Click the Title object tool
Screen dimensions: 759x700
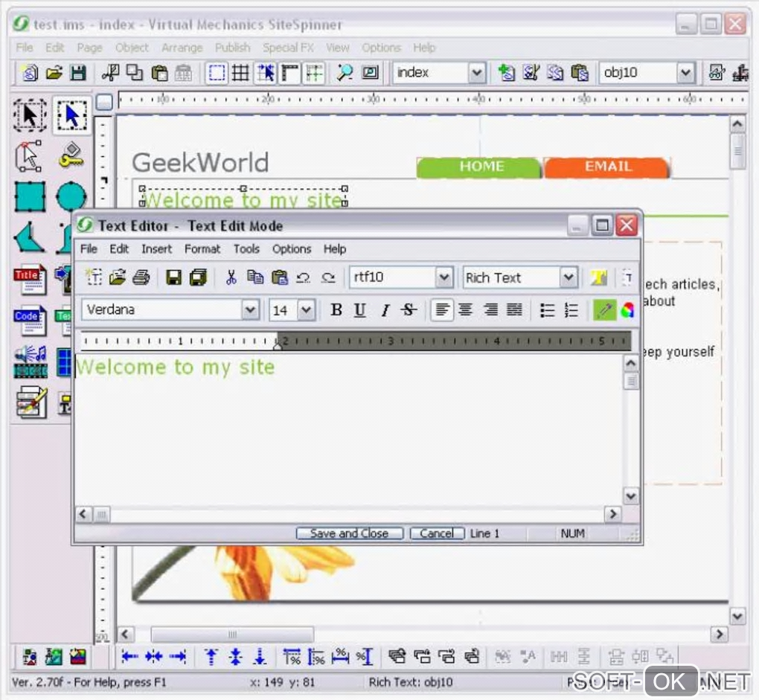(x=30, y=280)
